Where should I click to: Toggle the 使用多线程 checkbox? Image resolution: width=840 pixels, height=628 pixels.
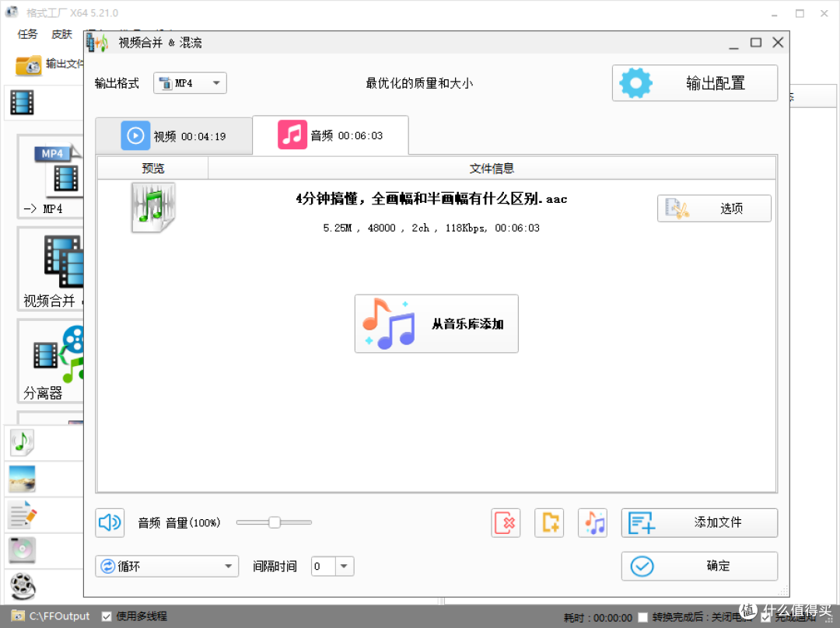[107, 616]
